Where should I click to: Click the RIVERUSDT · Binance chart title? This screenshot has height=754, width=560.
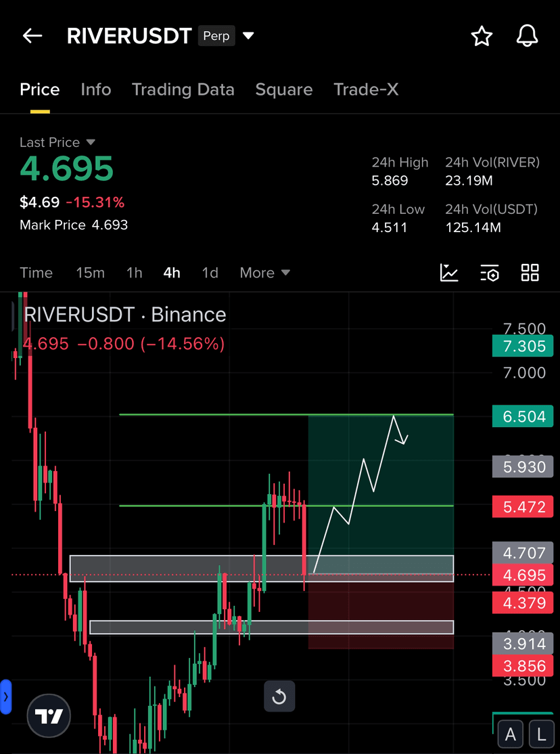tap(125, 315)
